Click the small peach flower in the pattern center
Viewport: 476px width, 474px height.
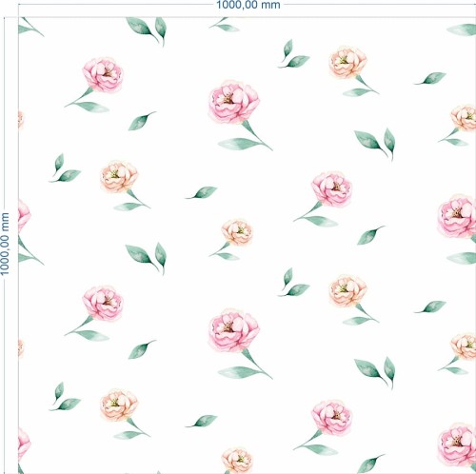[x=237, y=232]
